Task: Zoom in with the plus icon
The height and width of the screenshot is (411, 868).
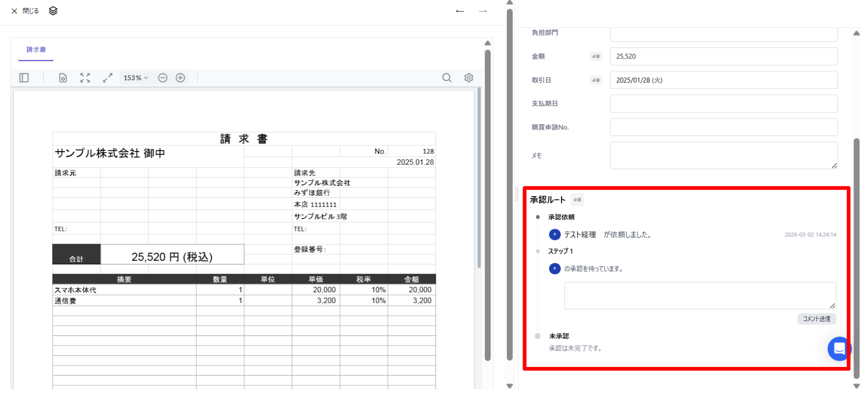Action: click(181, 78)
